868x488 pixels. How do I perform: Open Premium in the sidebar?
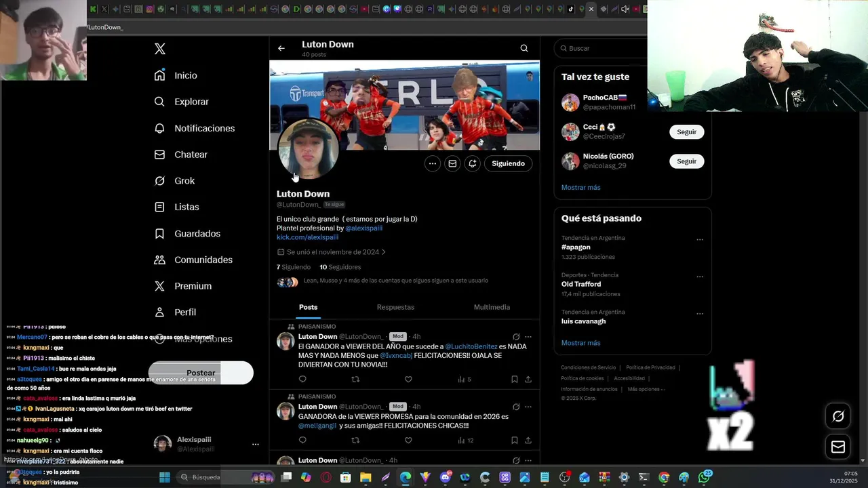coord(182,286)
